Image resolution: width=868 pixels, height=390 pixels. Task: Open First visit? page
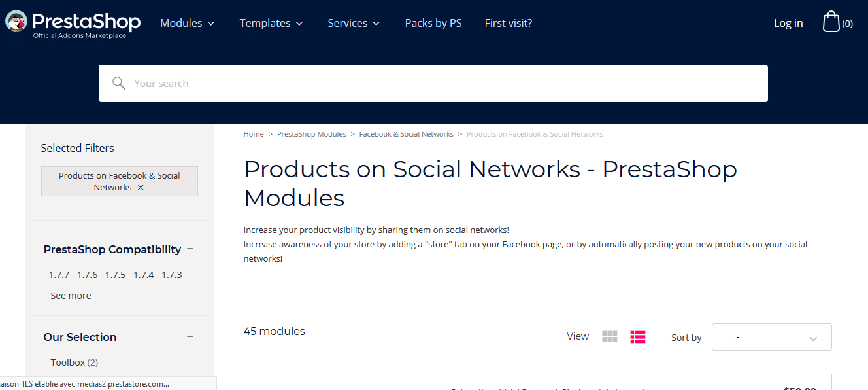[x=509, y=23]
